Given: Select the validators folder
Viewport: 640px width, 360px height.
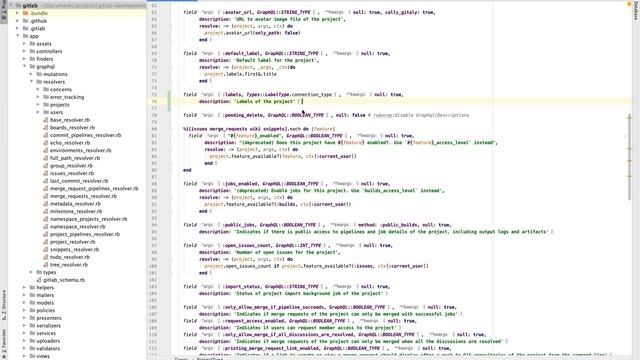Looking at the screenshot, I should coord(48,349).
